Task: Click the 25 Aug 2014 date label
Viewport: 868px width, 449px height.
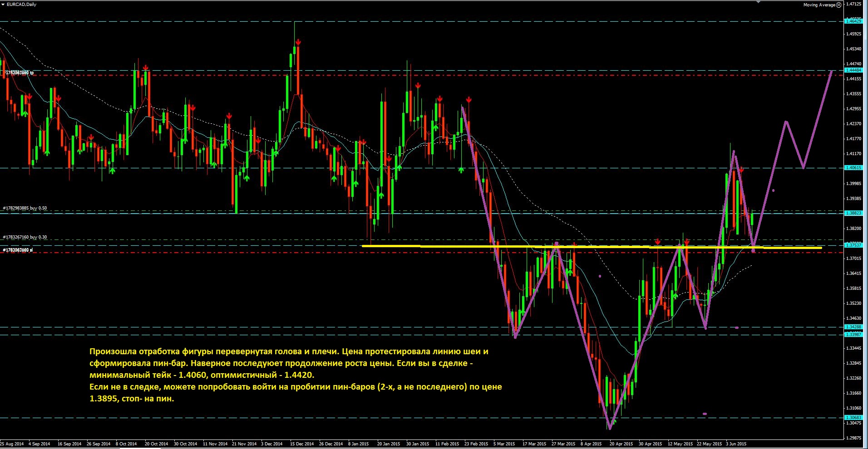Action: [12, 444]
